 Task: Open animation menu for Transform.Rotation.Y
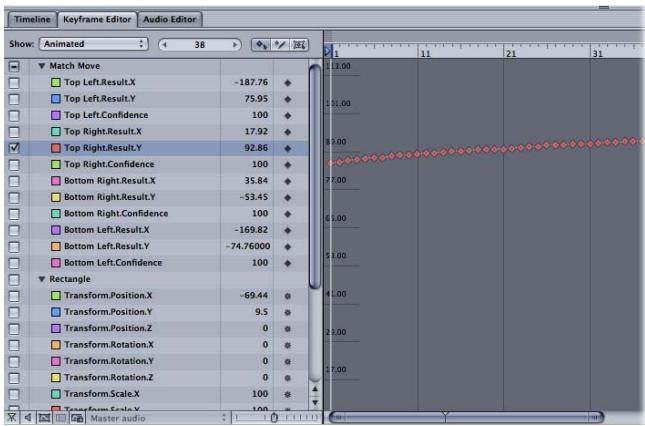pyautogui.click(x=288, y=361)
